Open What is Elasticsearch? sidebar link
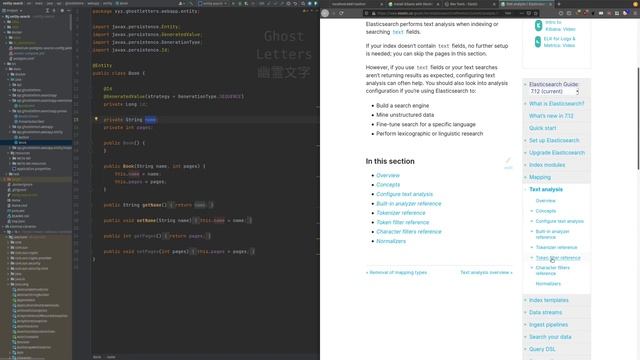Screen dimensions: 640x360 tap(556, 104)
